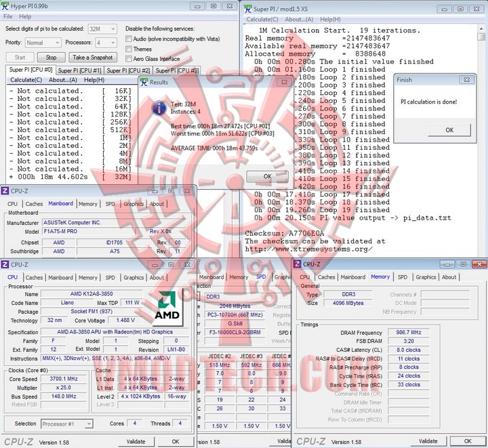
Task: Click the Super PI output scrollbar up arrow
Action: (x=481, y=28)
